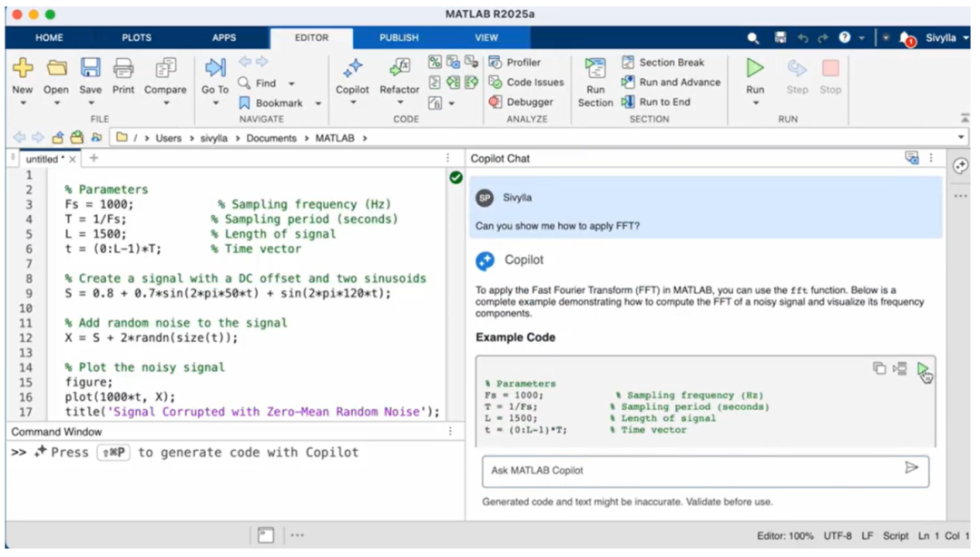Expand the Bookmark dropdown arrow

(x=318, y=103)
